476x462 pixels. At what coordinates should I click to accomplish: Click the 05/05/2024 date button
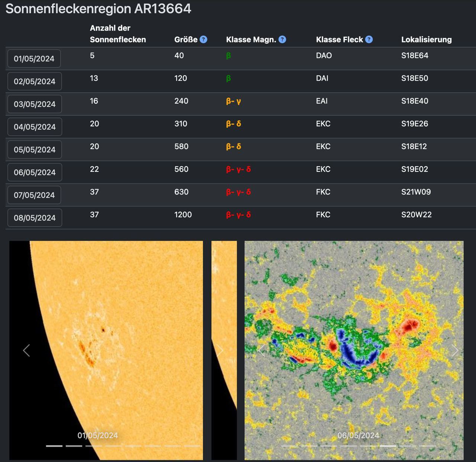pos(35,150)
